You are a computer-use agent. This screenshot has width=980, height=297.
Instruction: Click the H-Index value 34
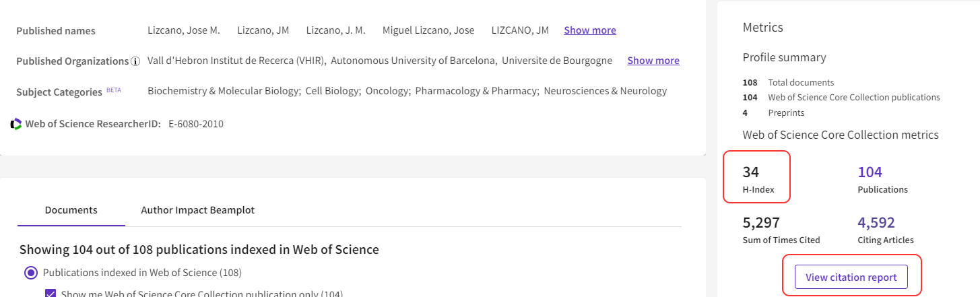pyautogui.click(x=750, y=172)
